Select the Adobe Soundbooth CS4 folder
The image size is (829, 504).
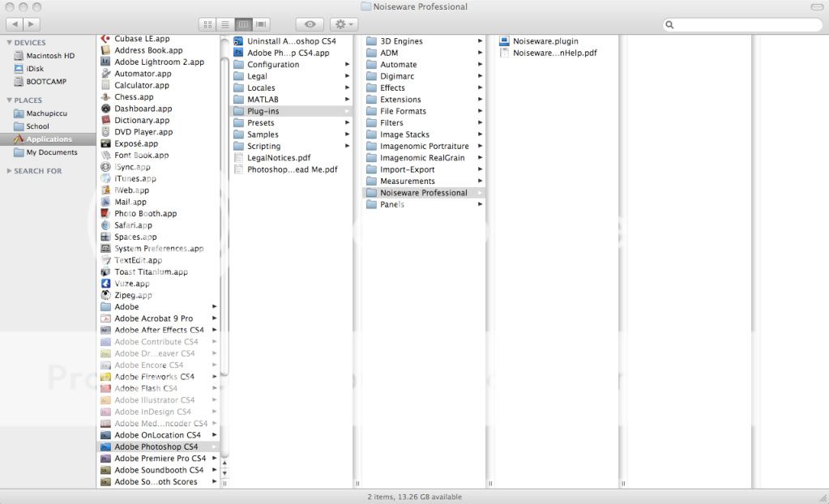158,470
